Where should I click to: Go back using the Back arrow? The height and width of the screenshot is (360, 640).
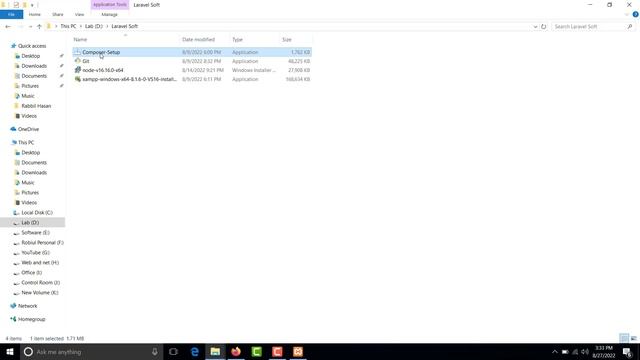8,26
